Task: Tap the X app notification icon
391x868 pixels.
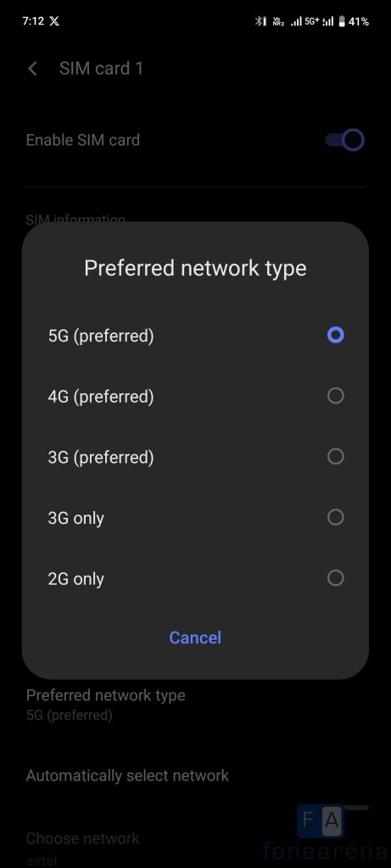Action: pos(53,21)
